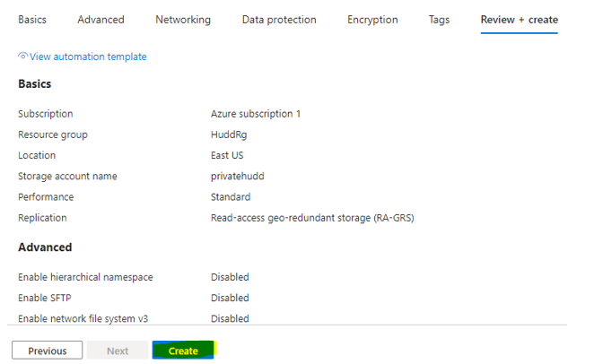Click the disabled Next button
This screenshot has height=364, width=603.
tap(118, 351)
